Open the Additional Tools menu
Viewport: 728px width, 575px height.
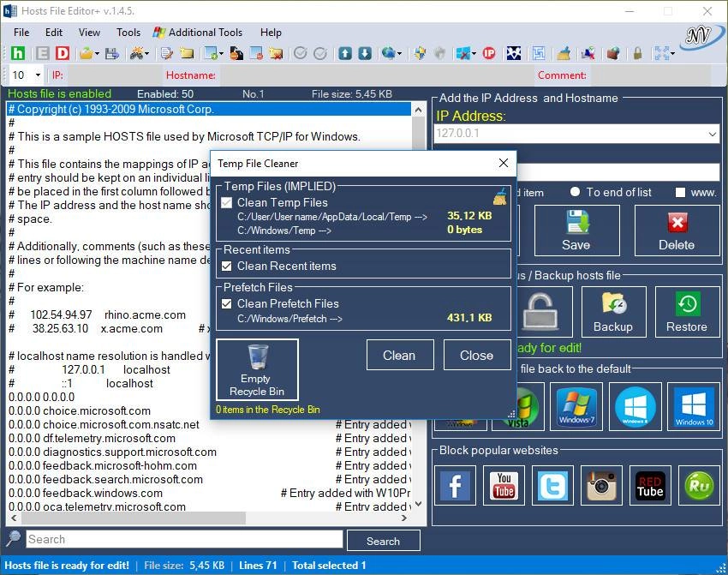[x=198, y=33]
